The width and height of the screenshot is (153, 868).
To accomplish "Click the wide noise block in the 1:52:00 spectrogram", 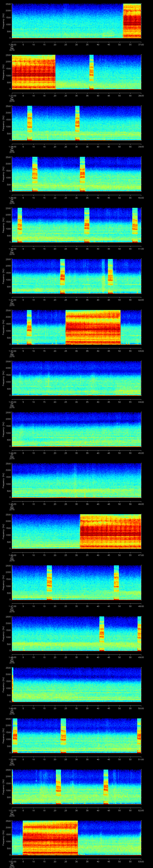I will tap(50, 838).
